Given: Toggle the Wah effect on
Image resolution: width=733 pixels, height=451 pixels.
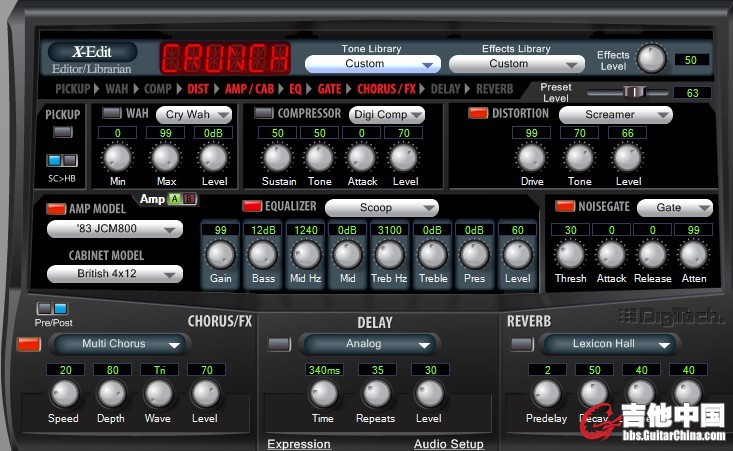Looking at the screenshot, I should [x=112, y=113].
